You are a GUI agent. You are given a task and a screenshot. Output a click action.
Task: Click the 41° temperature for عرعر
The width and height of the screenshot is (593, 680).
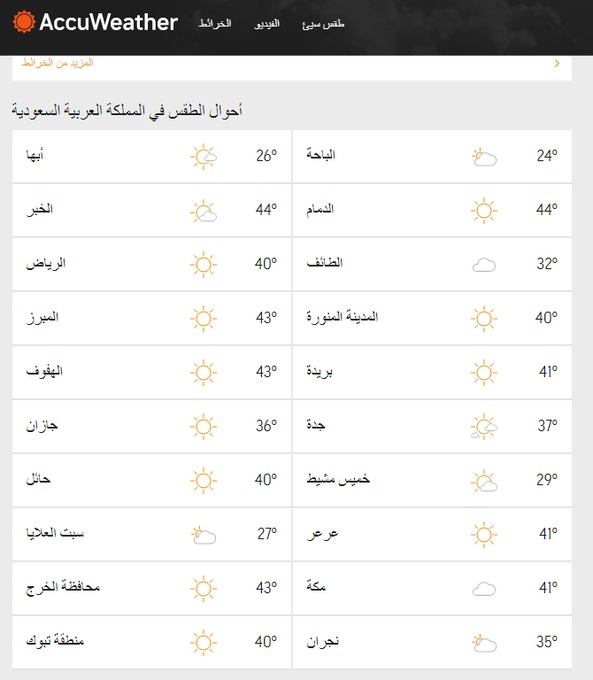coord(548,533)
